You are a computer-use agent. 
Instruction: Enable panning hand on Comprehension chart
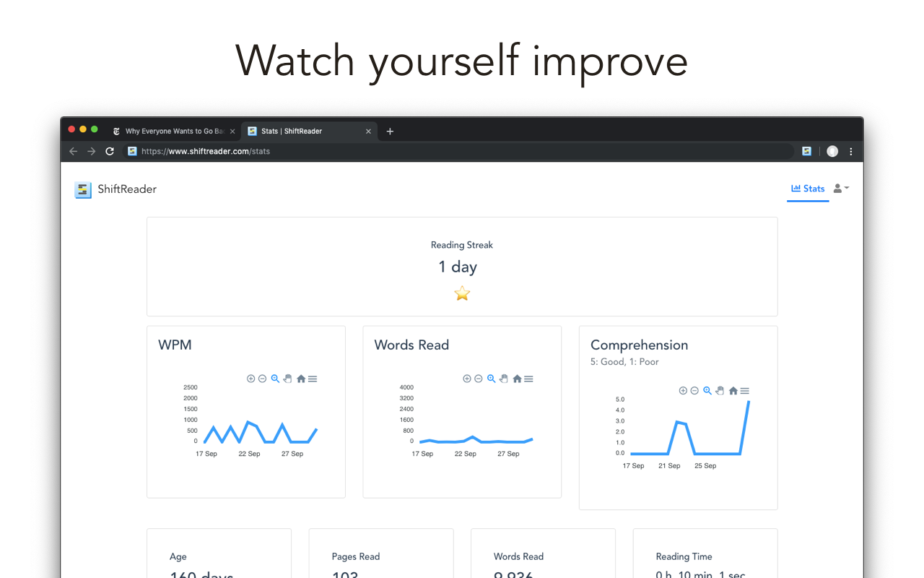[x=720, y=390]
